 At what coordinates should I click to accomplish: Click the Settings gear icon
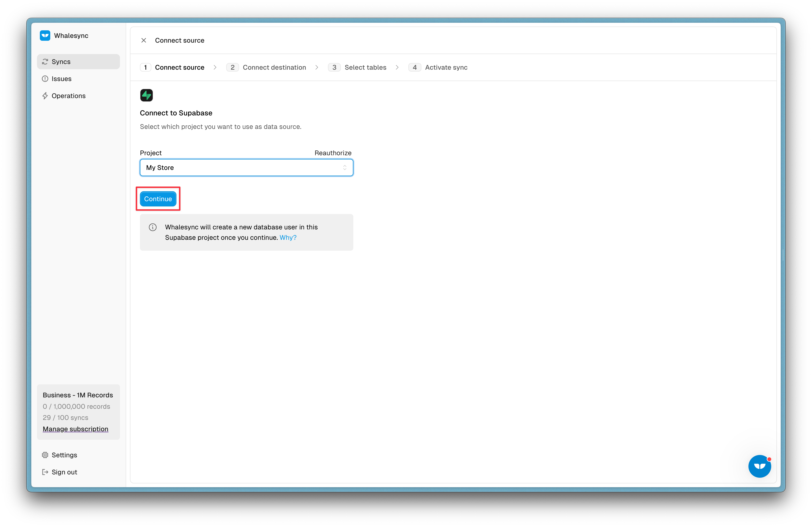(45, 455)
